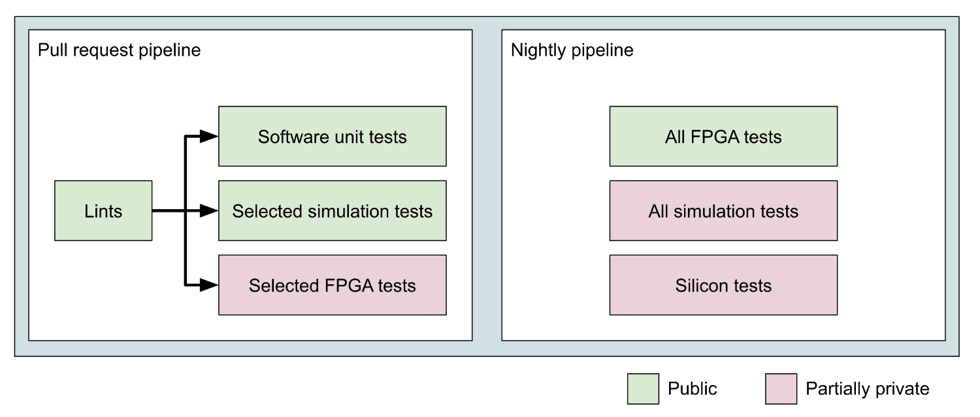Click the Public legend label
This screenshot has height=417, width=980.
click(692, 389)
